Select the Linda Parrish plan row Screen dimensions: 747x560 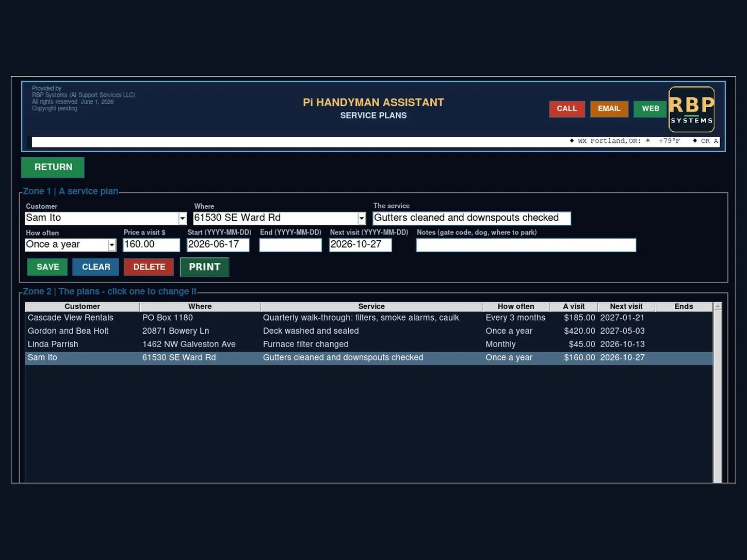(369, 344)
